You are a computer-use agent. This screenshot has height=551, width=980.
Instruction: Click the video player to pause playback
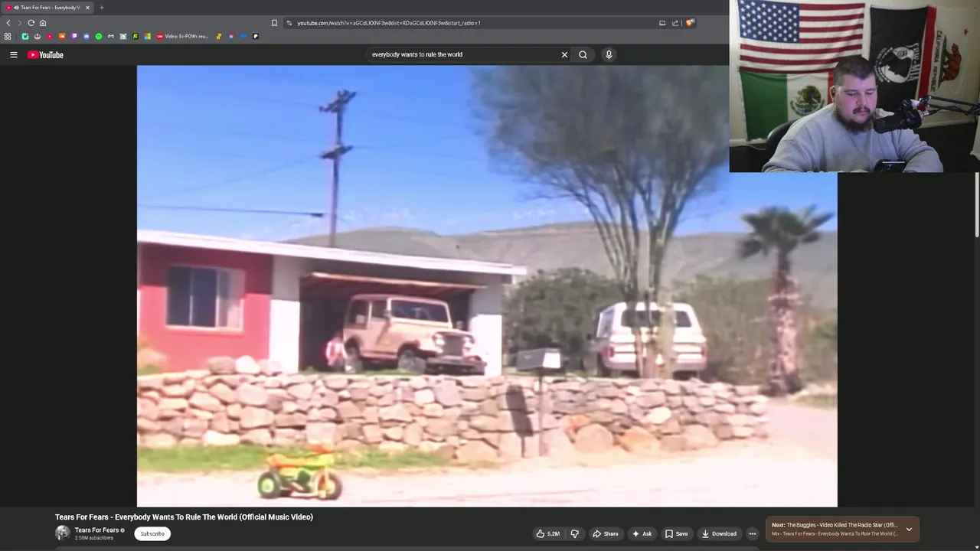click(x=487, y=285)
